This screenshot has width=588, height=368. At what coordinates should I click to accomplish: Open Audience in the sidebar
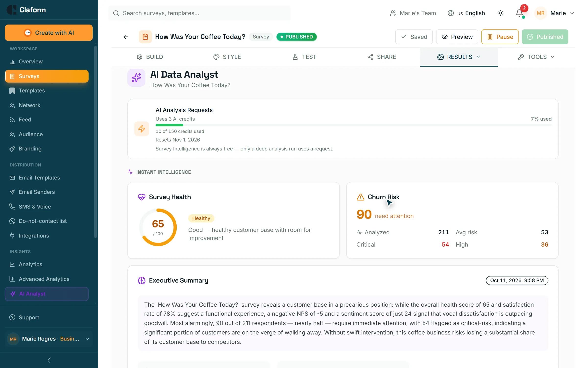point(47,134)
